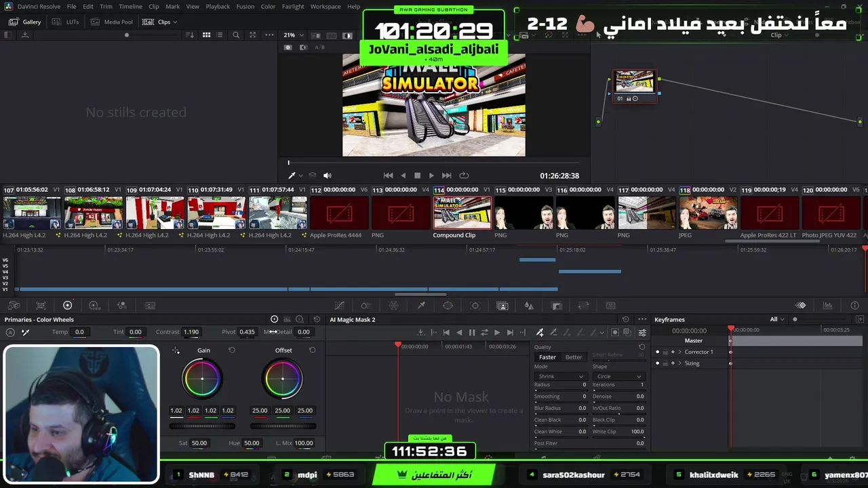
Task: Open the LUTs panel button
Action: (x=66, y=22)
